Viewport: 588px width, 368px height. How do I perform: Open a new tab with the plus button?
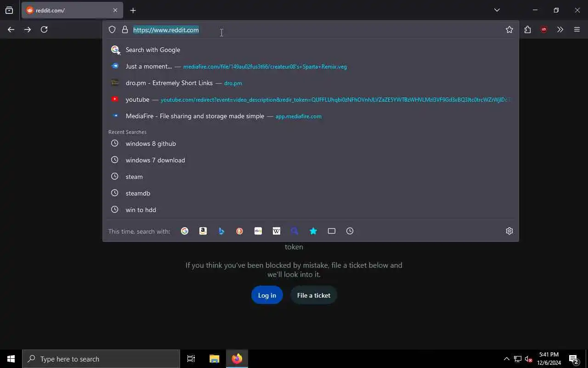[x=133, y=10]
